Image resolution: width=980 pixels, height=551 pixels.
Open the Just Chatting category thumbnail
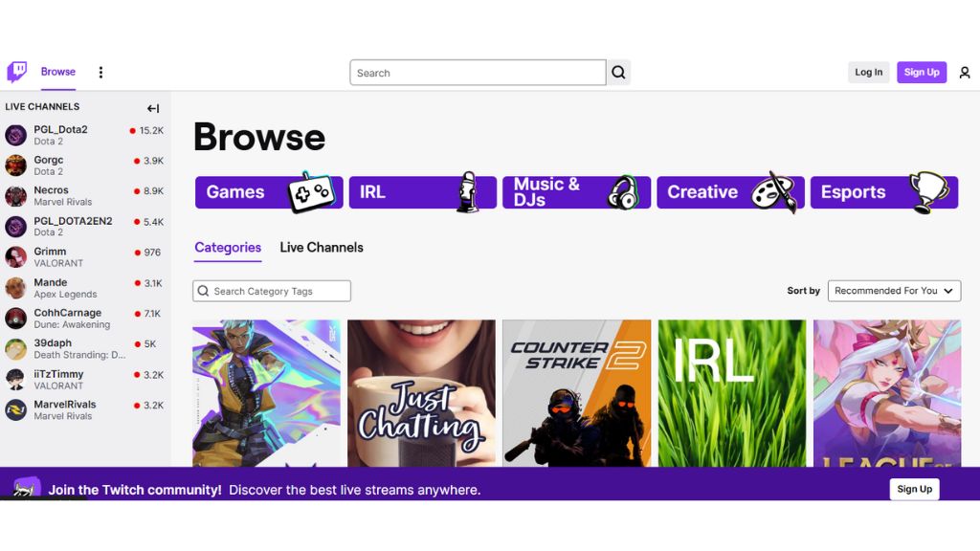pyautogui.click(x=421, y=393)
